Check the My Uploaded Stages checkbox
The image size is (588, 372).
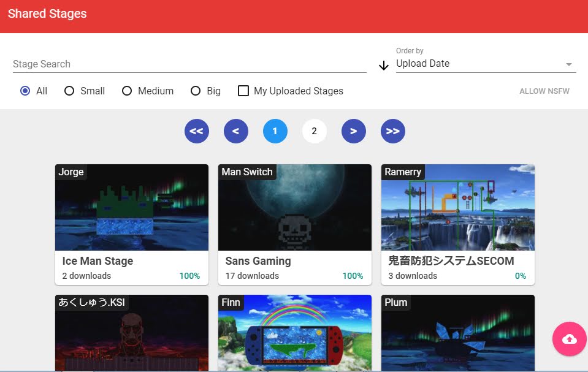coord(243,91)
